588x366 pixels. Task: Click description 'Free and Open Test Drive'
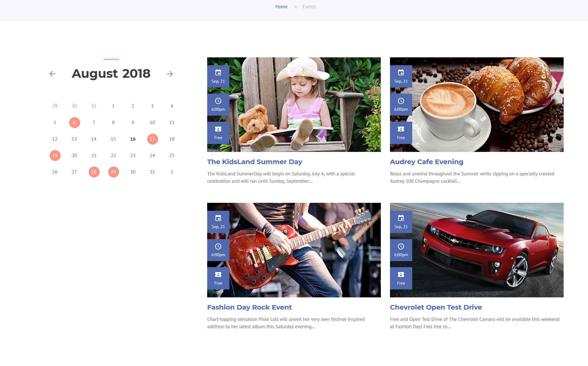pyautogui.click(x=475, y=323)
